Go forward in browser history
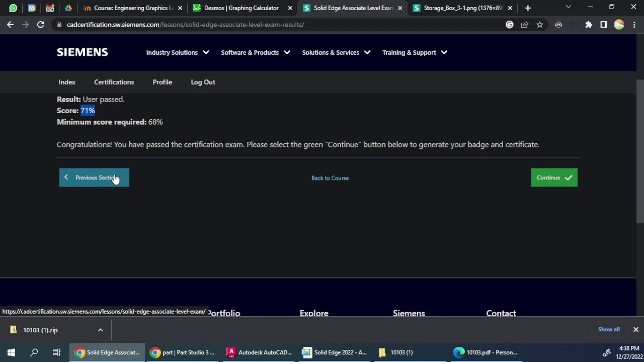Screen dimensions: 644x362 click(x=26, y=25)
